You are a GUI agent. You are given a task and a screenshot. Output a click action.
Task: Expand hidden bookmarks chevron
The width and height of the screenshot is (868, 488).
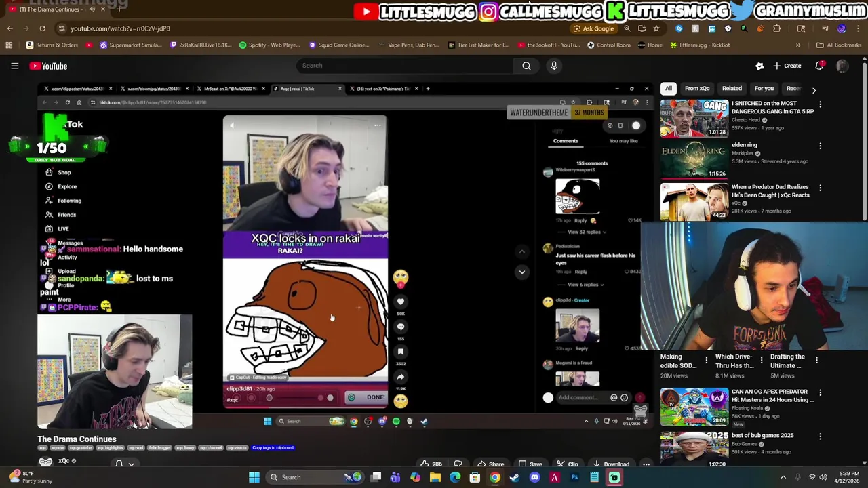798,45
